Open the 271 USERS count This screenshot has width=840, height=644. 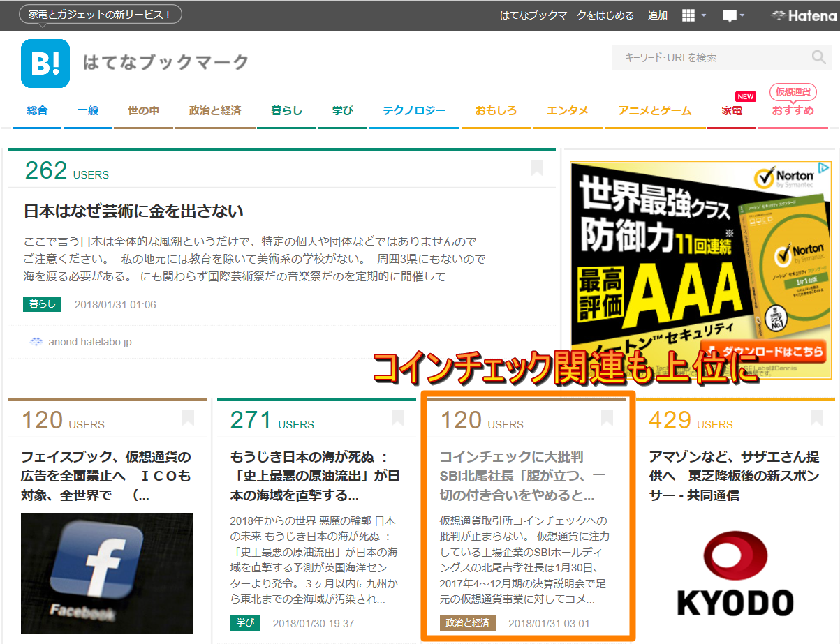tap(272, 420)
